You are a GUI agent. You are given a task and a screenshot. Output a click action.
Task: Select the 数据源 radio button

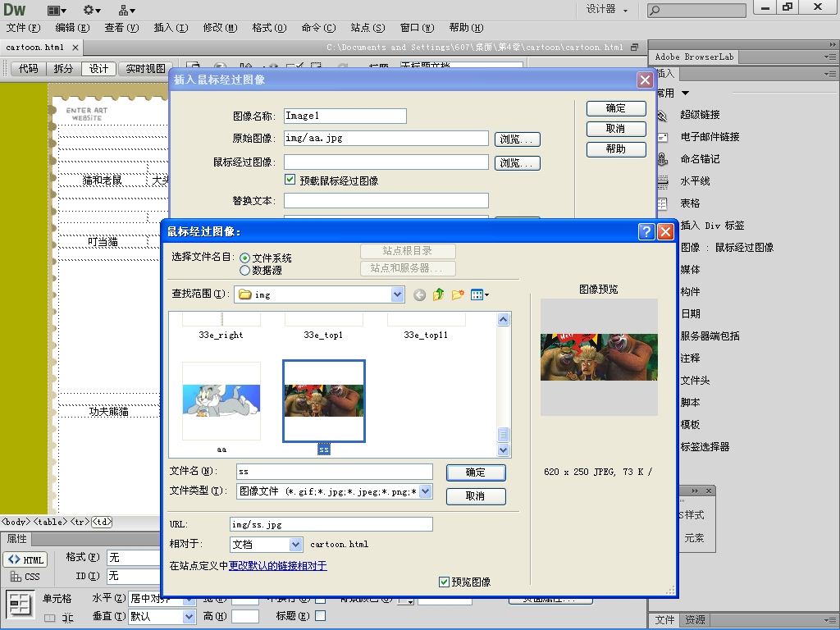point(244,271)
